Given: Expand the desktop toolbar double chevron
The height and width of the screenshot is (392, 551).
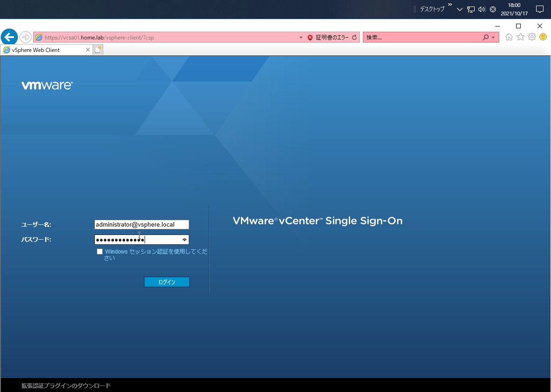Looking at the screenshot, I should coord(450,5).
